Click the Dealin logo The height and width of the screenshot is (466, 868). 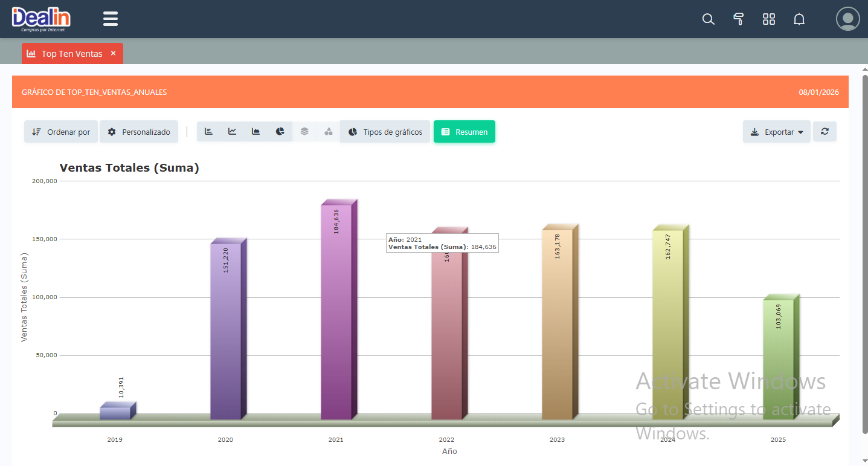click(x=41, y=19)
